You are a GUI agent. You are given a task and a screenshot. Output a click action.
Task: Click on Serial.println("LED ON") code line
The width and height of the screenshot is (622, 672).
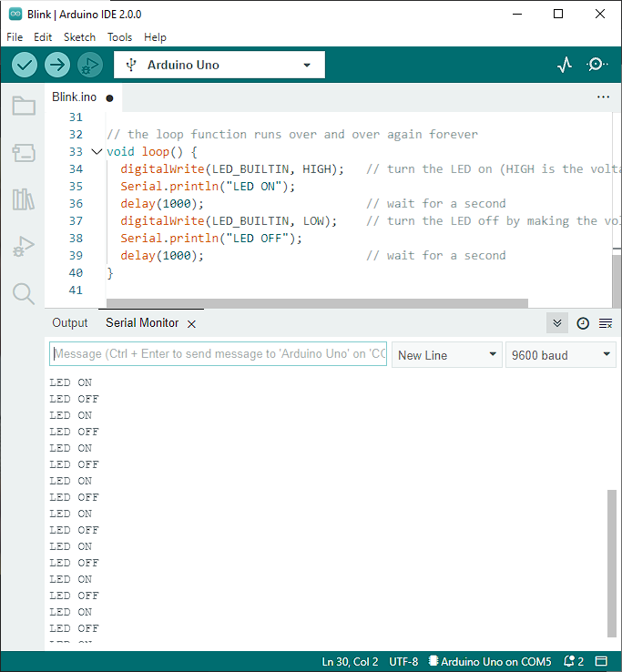tap(208, 187)
